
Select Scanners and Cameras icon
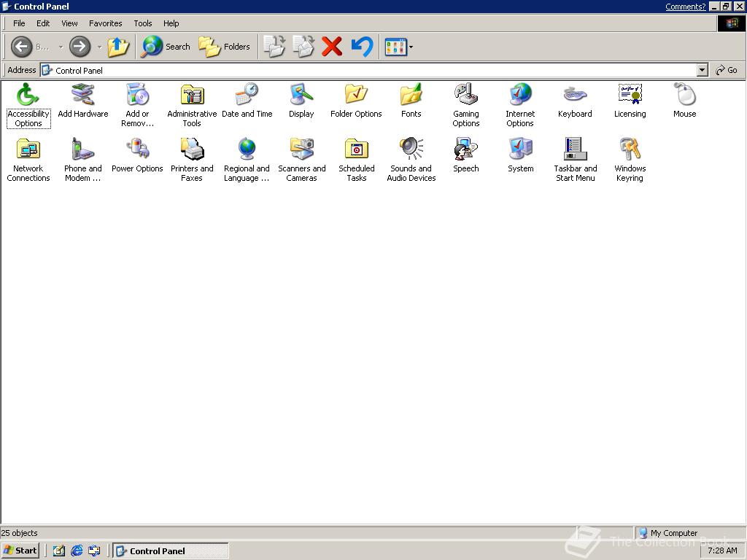pos(301,160)
